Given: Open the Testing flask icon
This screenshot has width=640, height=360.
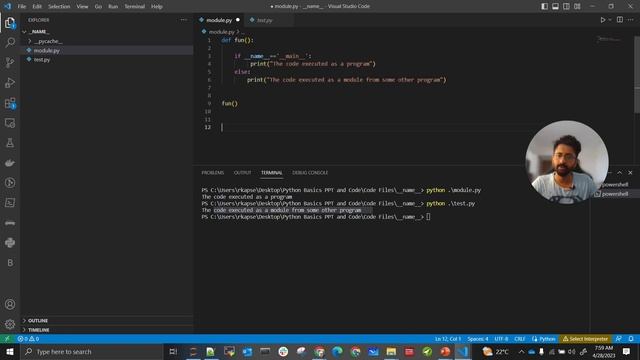Looking at the screenshot, I should coord(10,143).
